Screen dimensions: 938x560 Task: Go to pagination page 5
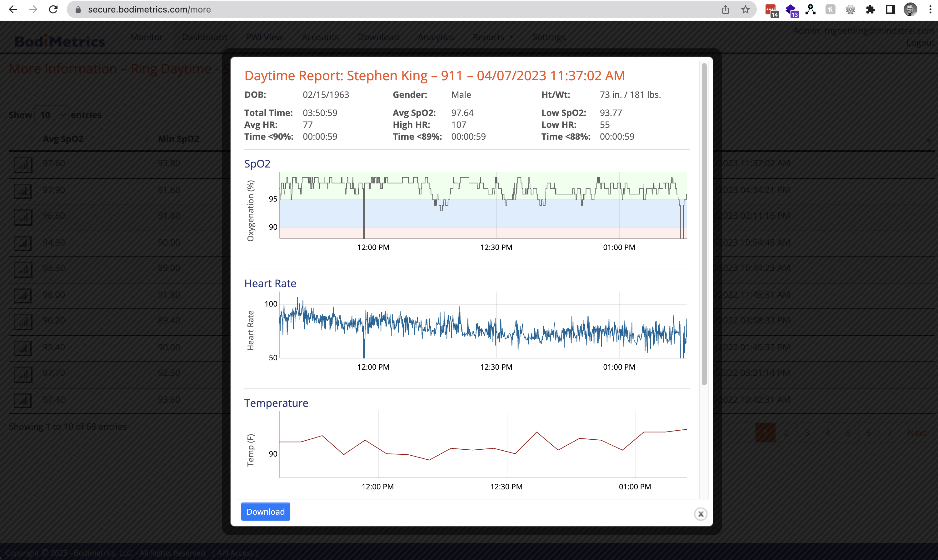848,432
